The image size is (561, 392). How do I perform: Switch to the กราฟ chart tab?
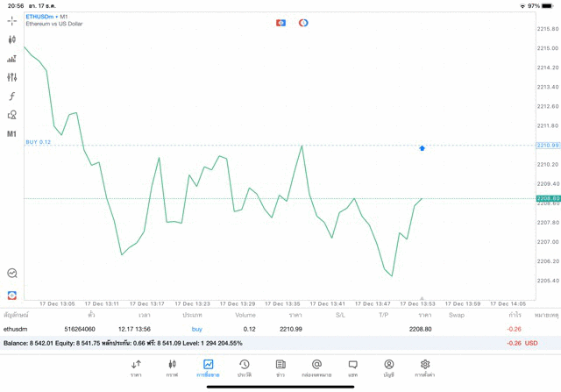coord(172,367)
